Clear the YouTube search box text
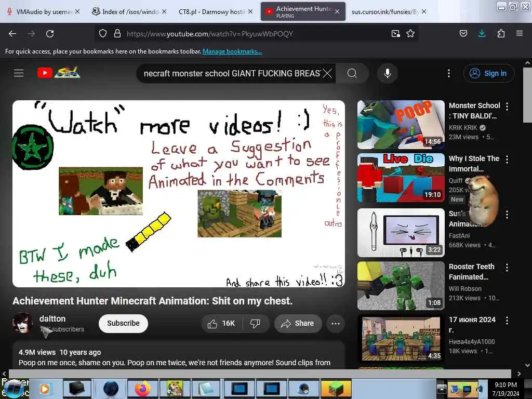 (x=327, y=73)
